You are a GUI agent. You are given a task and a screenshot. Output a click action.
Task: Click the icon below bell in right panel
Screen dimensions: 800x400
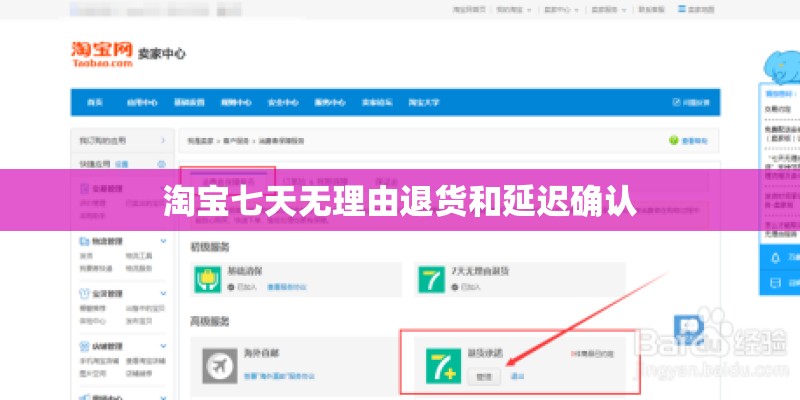coord(776,283)
